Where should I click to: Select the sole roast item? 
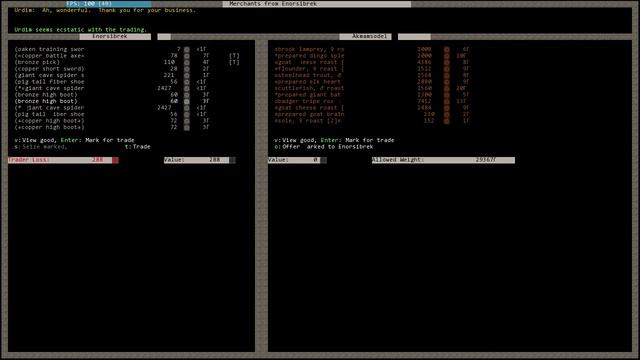pyautogui.click(x=308, y=121)
